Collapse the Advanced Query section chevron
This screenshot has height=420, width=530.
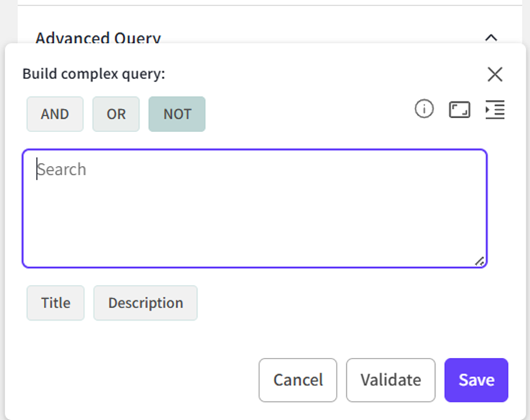click(491, 37)
